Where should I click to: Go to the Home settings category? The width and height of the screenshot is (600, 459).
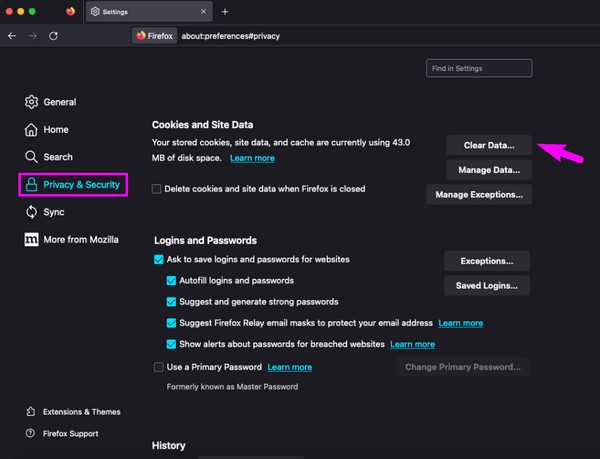coord(56,130)
